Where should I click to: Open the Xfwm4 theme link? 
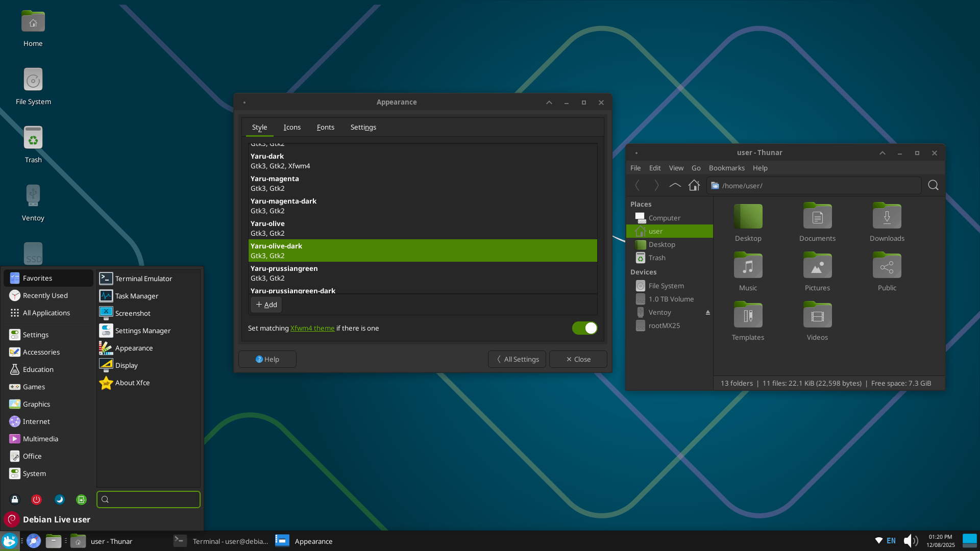(312, 328)
